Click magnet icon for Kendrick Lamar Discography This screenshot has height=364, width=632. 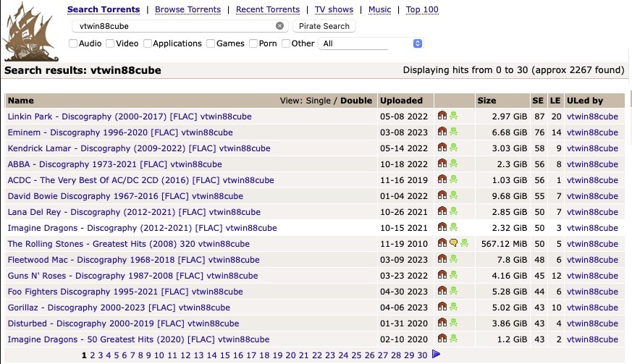coord(442,148)
